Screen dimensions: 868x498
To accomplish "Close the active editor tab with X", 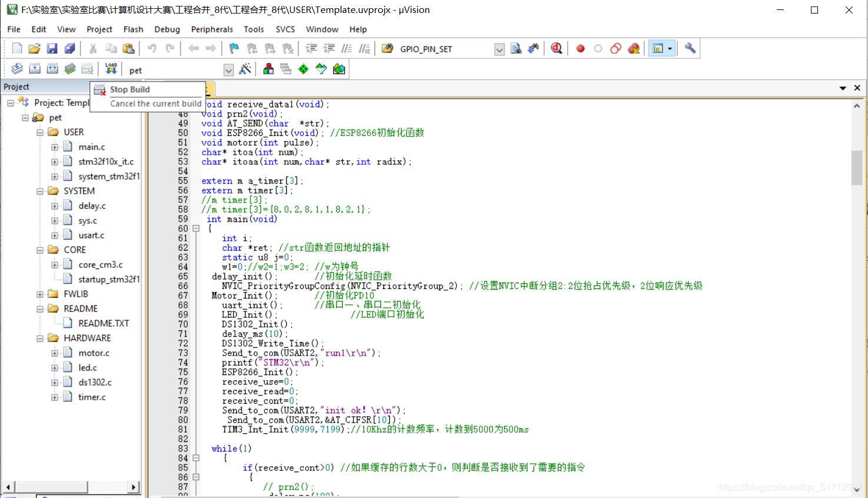I will (x=857, y=88).
